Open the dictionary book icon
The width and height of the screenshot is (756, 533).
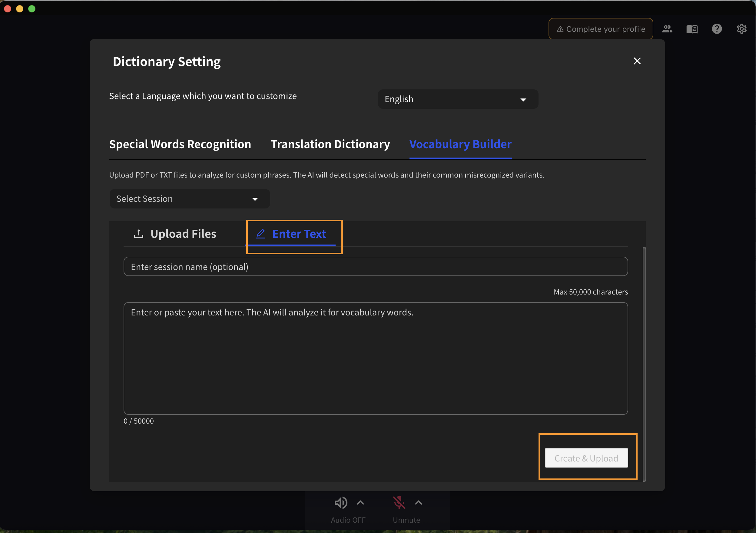692,29
